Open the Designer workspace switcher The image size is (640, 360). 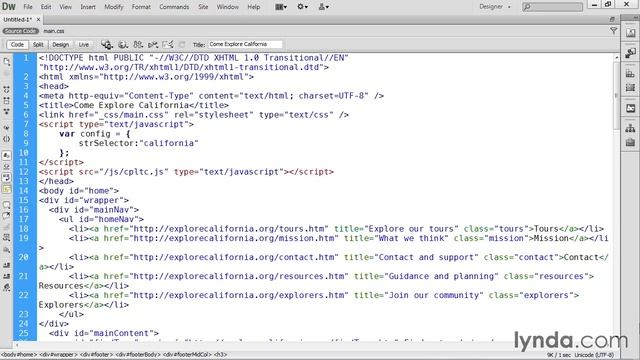click(x=494, y=7)
